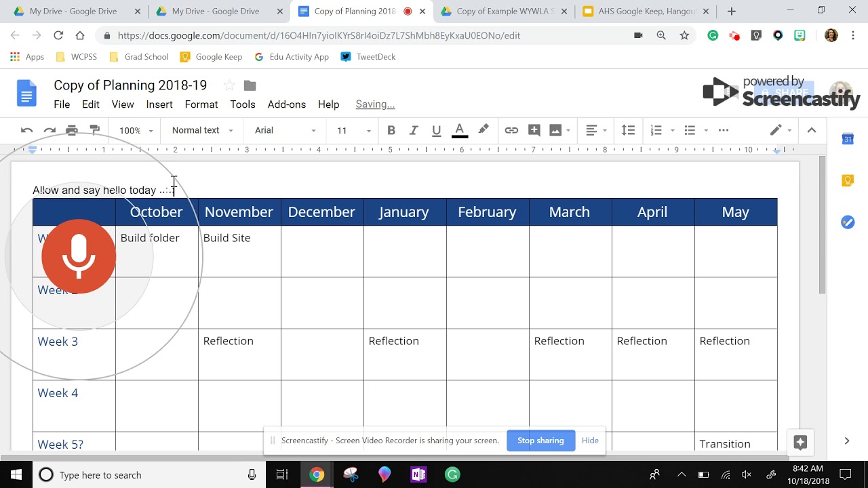This screenshot has height=488, width=868.
Task: Open the More toolbar options ellipsis
Action: pos(724,130)
